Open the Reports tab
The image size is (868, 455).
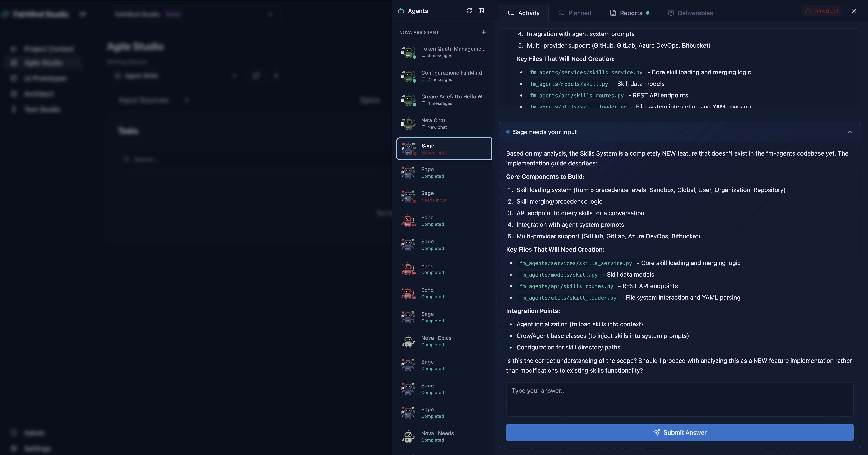(630, 13)
